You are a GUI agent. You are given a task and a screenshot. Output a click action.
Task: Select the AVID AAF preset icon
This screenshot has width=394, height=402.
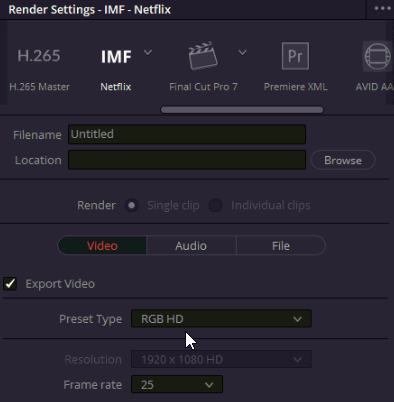pos(377,56)
